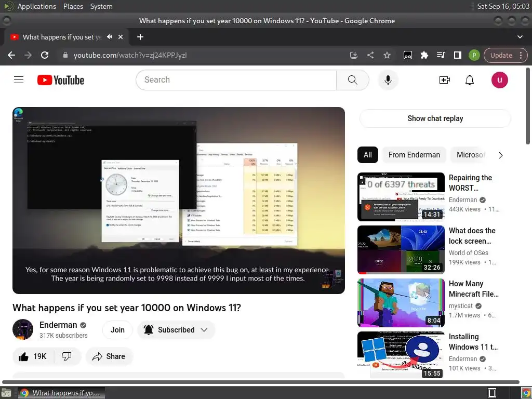
Task: Open the System menu
Action: point(101,6)
